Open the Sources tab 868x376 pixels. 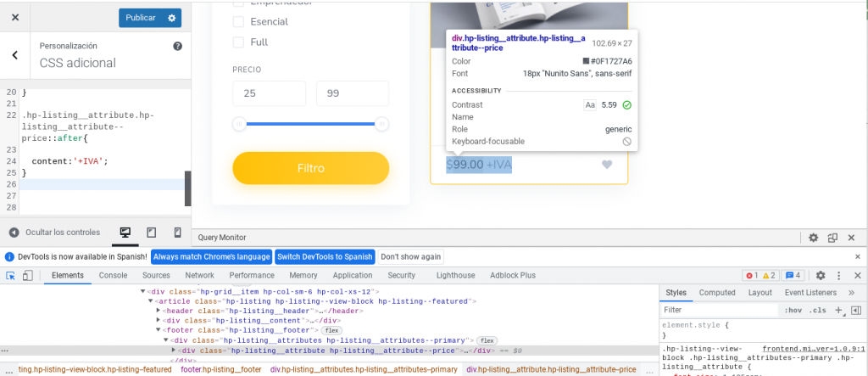[x=156, y=276]
